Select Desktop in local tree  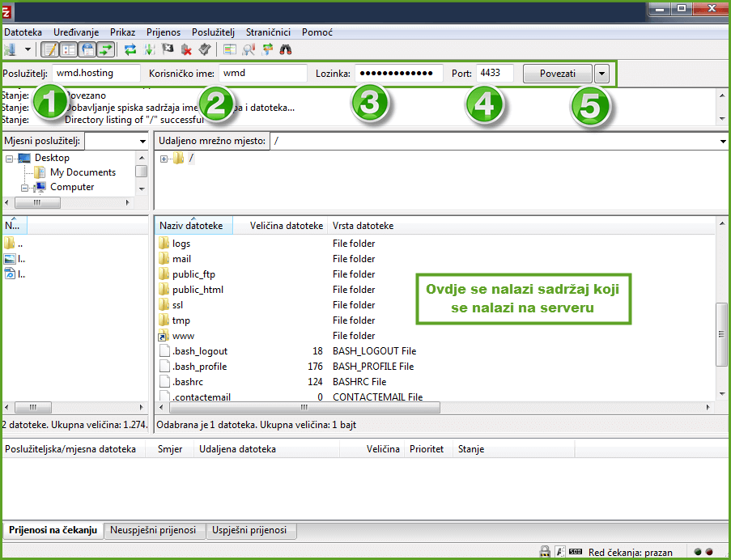point(52,158)
